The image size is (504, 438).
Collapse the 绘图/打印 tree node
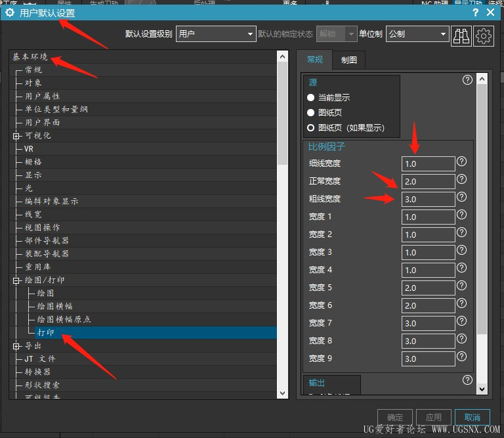tap(16, 280)
